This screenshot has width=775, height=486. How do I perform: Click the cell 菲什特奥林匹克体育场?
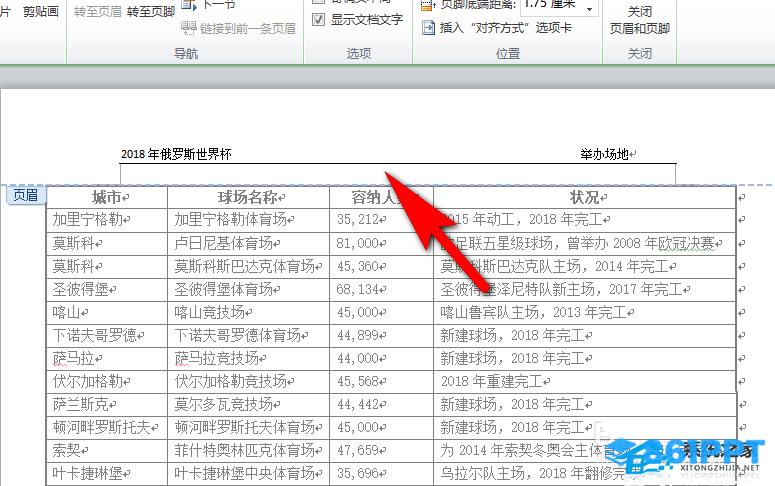[249, 451]
